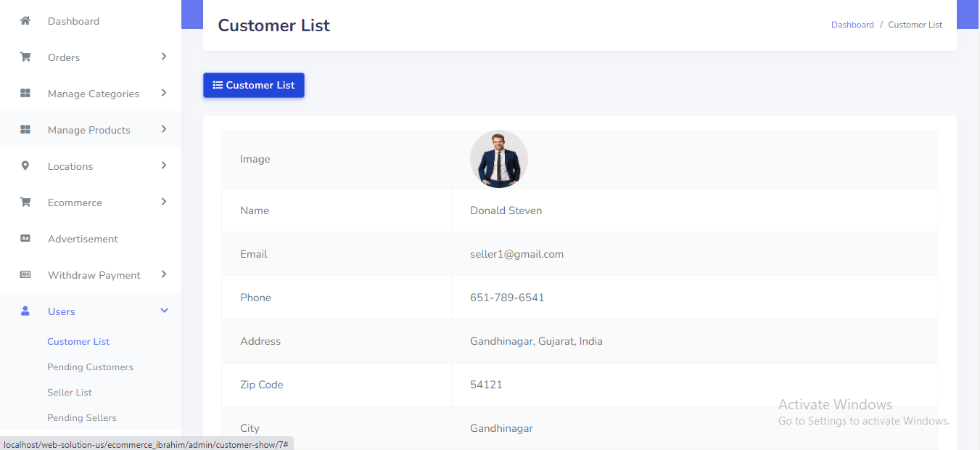Click the Ecommerce cart icon
The height and width of the screenshot is (450, 980).
click(25, 202)
